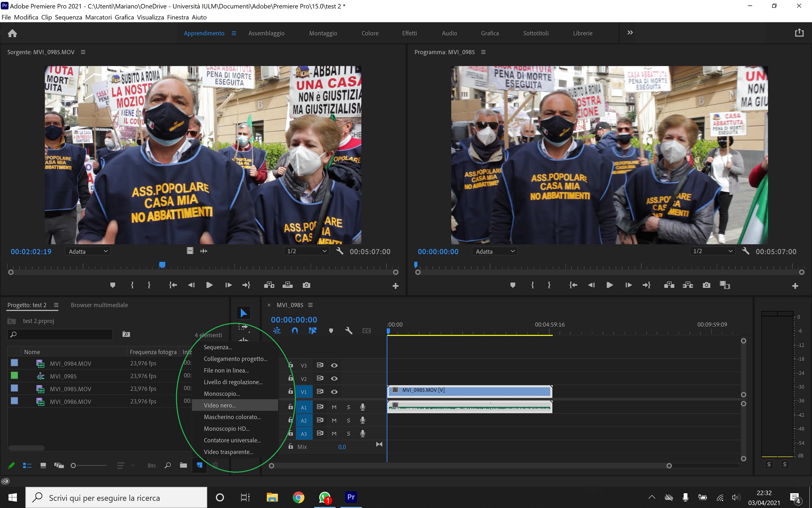Select MVI_0986.MOV in project list
This screenshot has height=508, width=812.
pyautogui.click(x=70, y=402)
